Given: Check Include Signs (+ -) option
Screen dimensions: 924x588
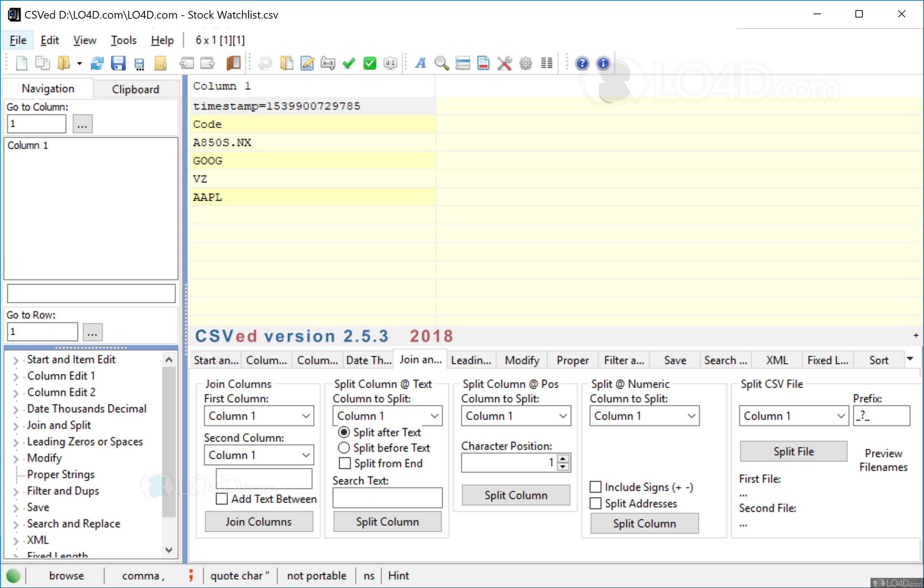Looking at the screenshot, I should click(595, 487).
